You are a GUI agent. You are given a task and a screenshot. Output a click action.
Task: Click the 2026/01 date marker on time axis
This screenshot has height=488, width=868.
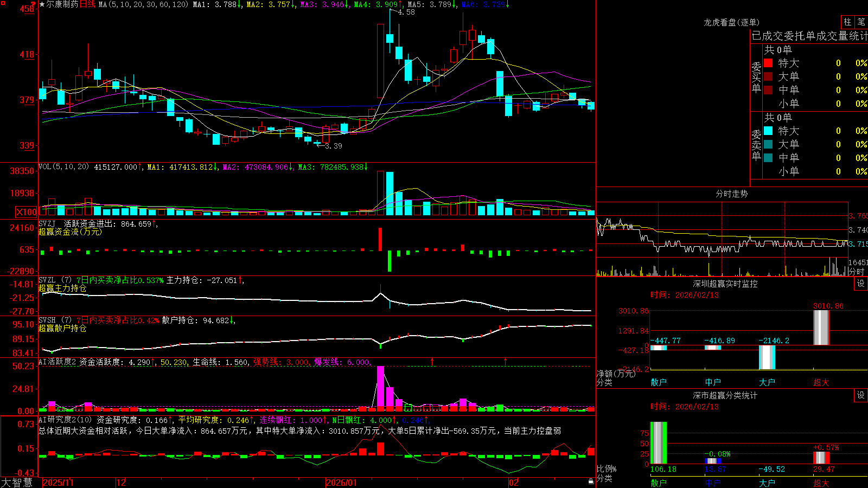[x=342, y=483]
